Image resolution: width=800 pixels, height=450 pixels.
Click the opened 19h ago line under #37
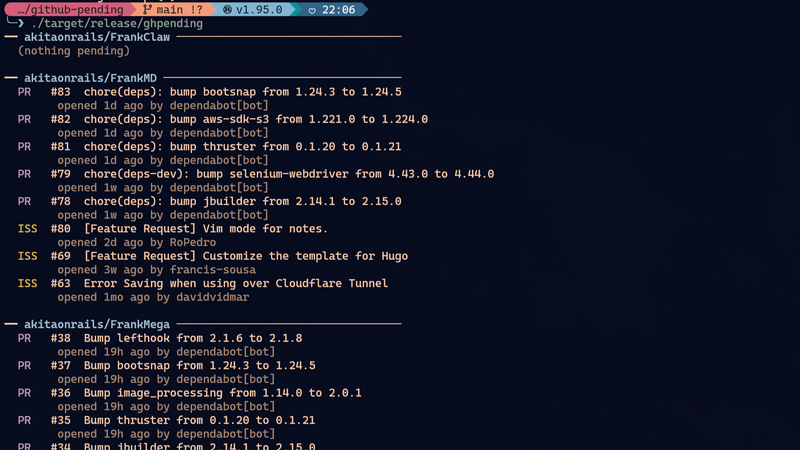tap(166, 380)
